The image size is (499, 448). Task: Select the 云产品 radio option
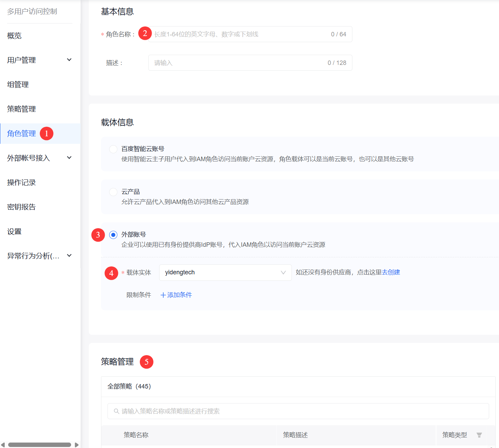pyautogui.click(x=113, y=192)
